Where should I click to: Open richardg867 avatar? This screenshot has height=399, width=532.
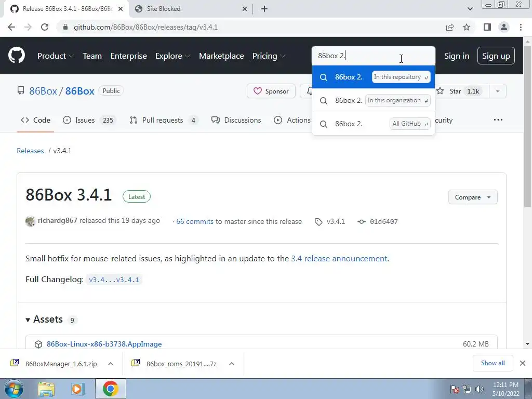[30, 221]
